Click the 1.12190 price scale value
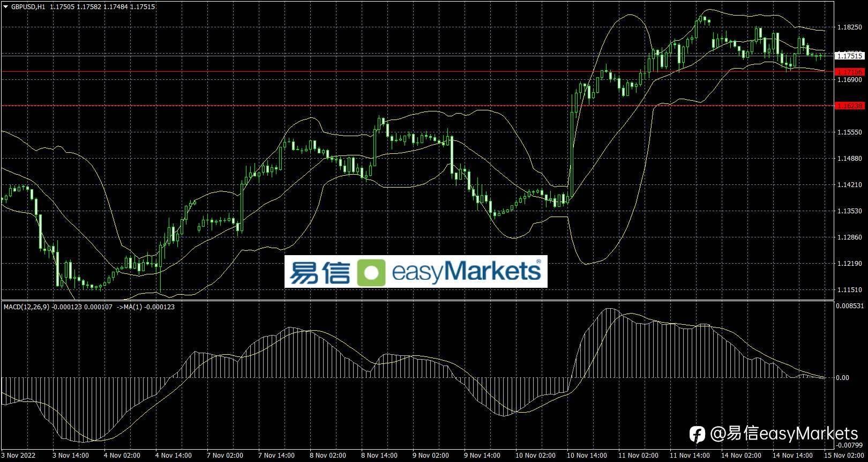Image resolution: width=868 pixels, height=462 pixels. [849, 263]
